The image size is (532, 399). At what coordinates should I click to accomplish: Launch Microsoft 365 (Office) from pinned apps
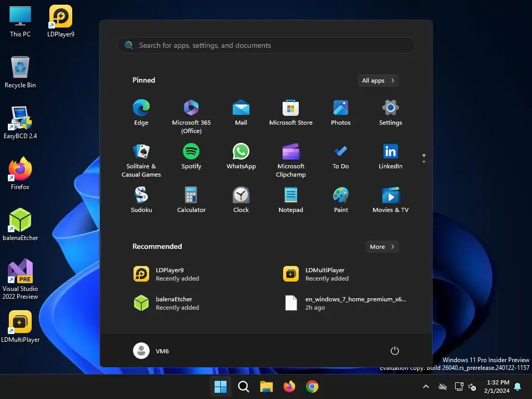[x=191, y=116]
